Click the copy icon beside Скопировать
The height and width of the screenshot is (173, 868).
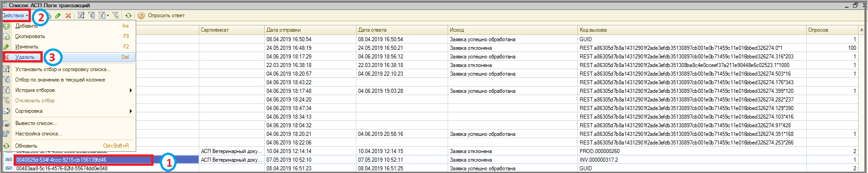[6, 36]
